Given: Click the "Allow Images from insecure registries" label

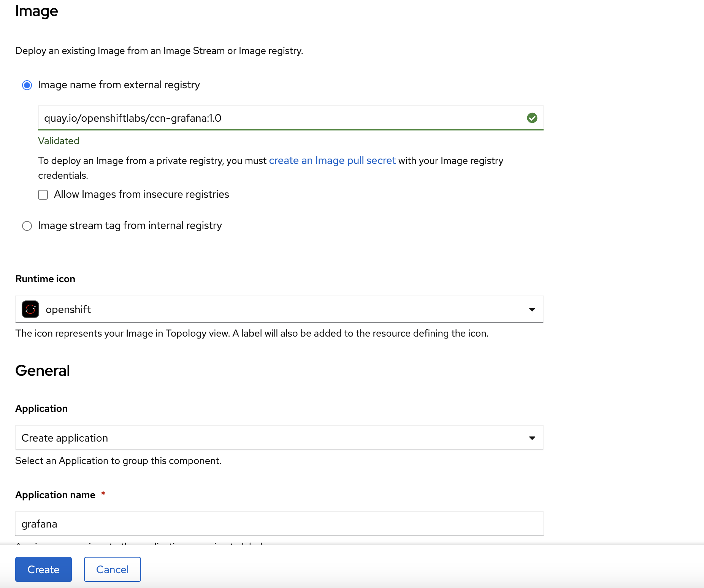Looking at the screenshot, I should point(141,194).
